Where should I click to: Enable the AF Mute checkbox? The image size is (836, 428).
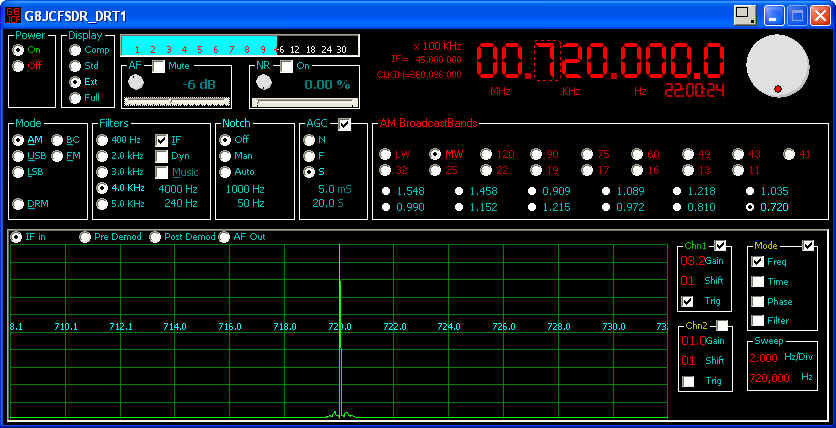[159, 66]
